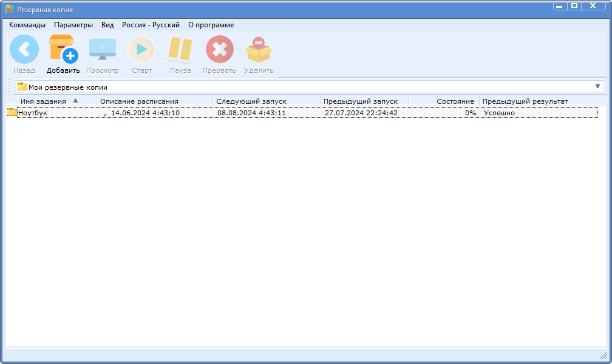
Task: Click the Назад back arrow icon
Action: click(24, 49)
